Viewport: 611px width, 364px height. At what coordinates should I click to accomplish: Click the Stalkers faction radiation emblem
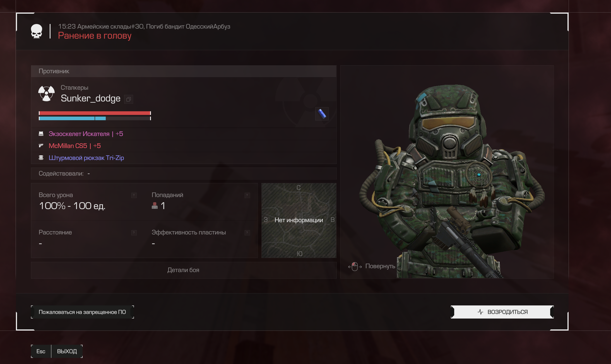click(x=46, y=93)
